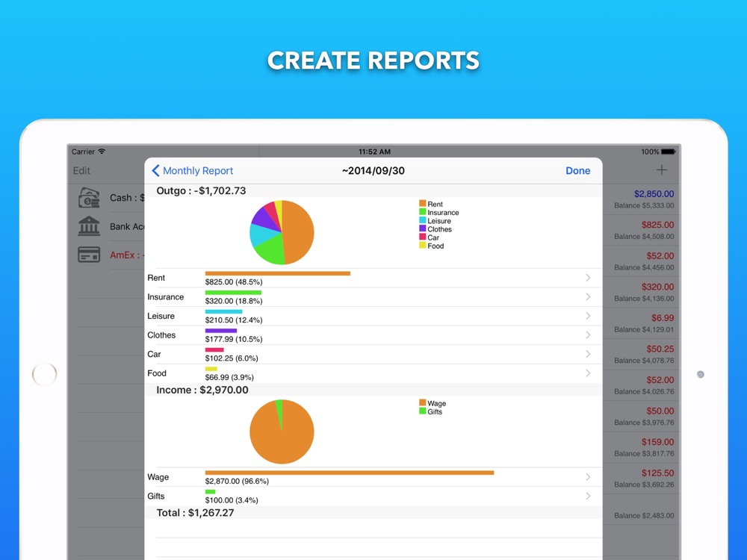The height and width of the screenshot is (560, 747).
Task: Select the $50.25 transaction
Action: point(641,354)
